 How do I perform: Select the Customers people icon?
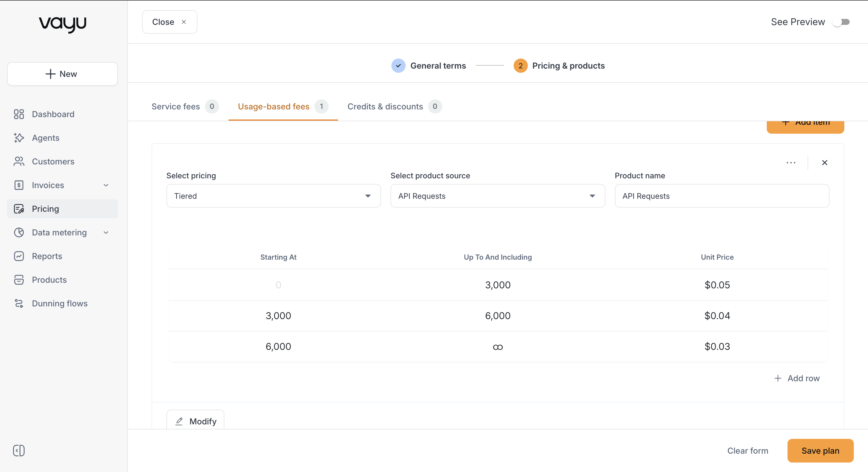(19, 161)
